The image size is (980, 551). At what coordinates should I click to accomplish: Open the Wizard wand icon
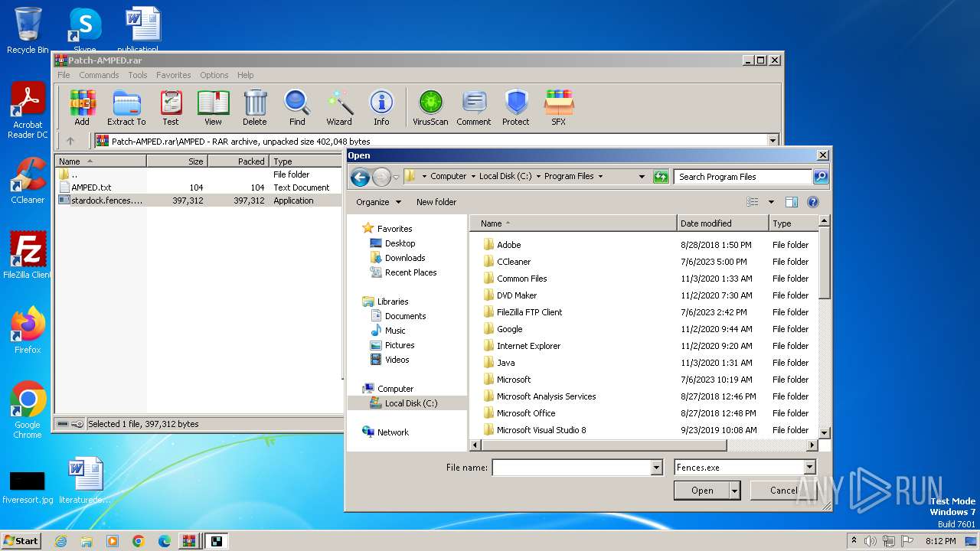(339, 107)
